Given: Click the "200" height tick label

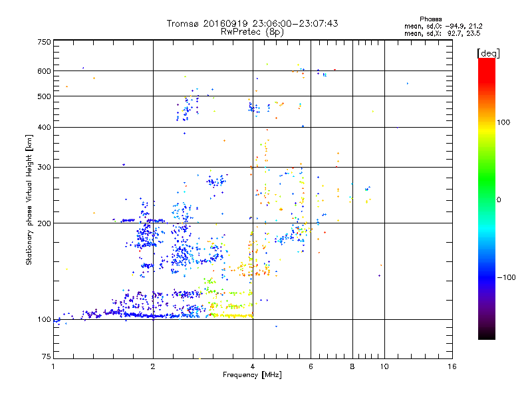Looking at the screenshot, I should pos(44,223).
